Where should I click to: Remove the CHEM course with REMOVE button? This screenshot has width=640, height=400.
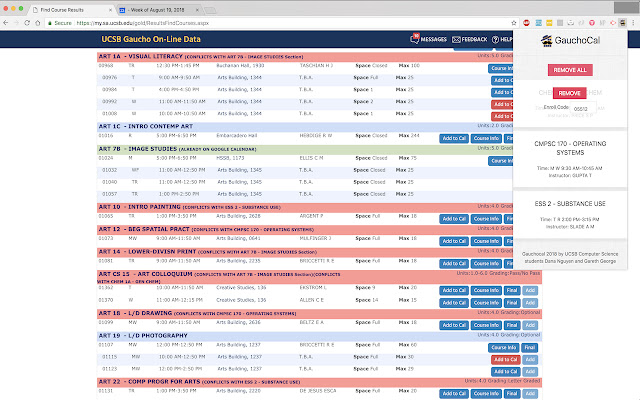point(569,93)
